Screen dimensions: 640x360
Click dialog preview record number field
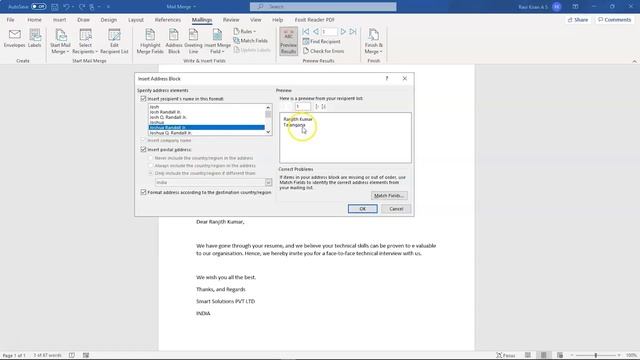click(302, 107)
